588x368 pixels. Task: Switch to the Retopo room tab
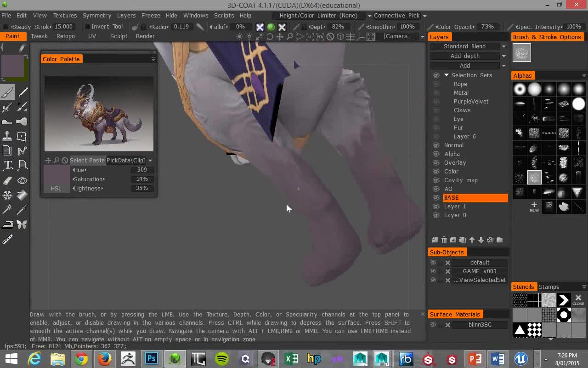(66, 36)
